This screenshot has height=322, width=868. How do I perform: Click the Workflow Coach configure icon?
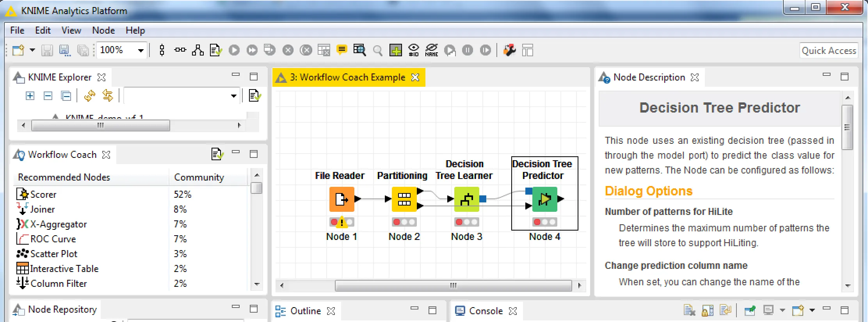[x=217, y=154]
